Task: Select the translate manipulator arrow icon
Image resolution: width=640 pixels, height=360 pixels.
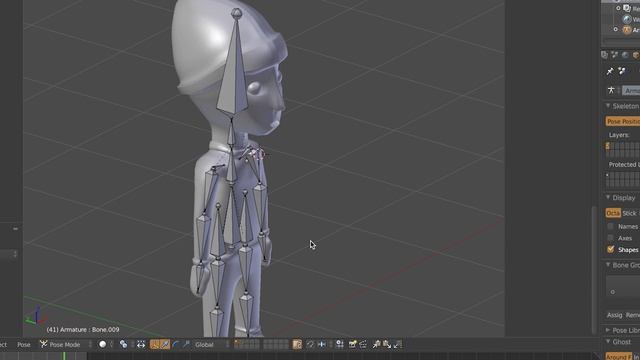Action: (165, 344)
